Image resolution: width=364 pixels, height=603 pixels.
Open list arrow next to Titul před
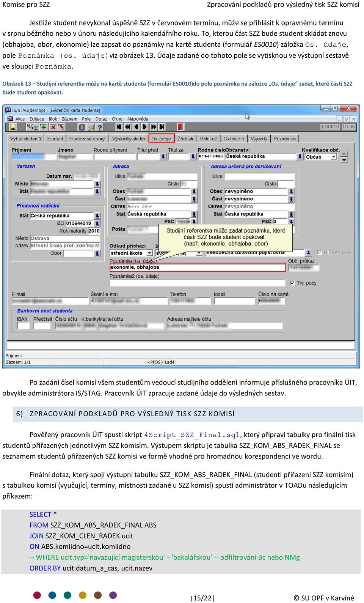pos(163,156)
